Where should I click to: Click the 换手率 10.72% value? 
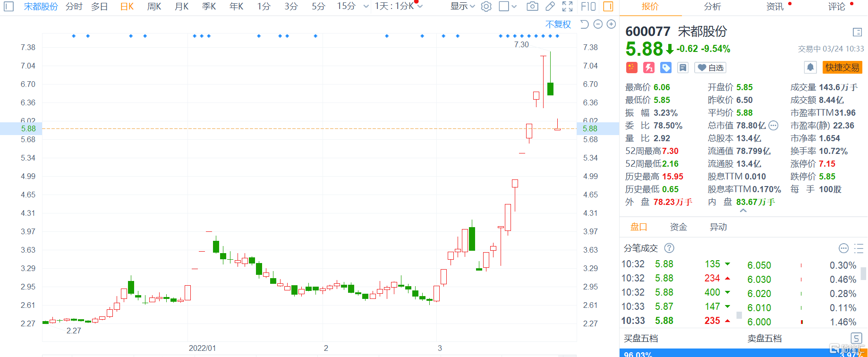[834, 151]
